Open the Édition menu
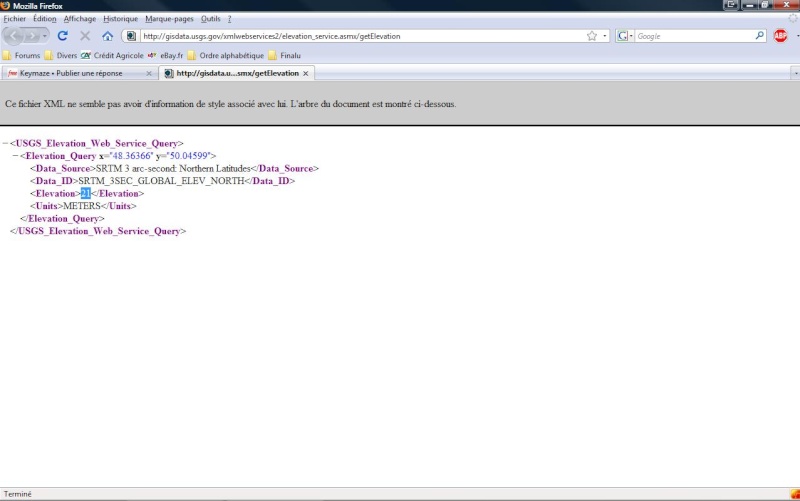800x501 pixels. pos(45,19)
